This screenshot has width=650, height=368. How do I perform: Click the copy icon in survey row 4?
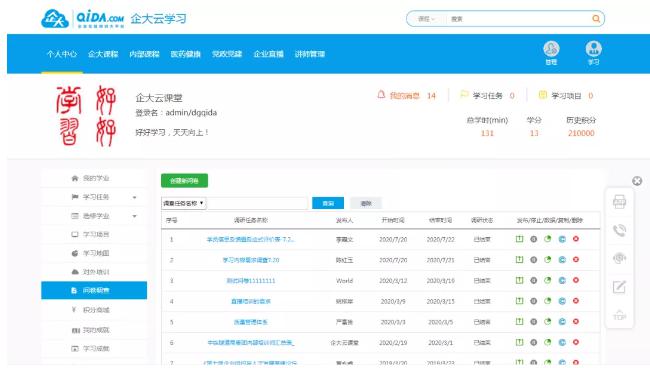[x=562, y=301]
